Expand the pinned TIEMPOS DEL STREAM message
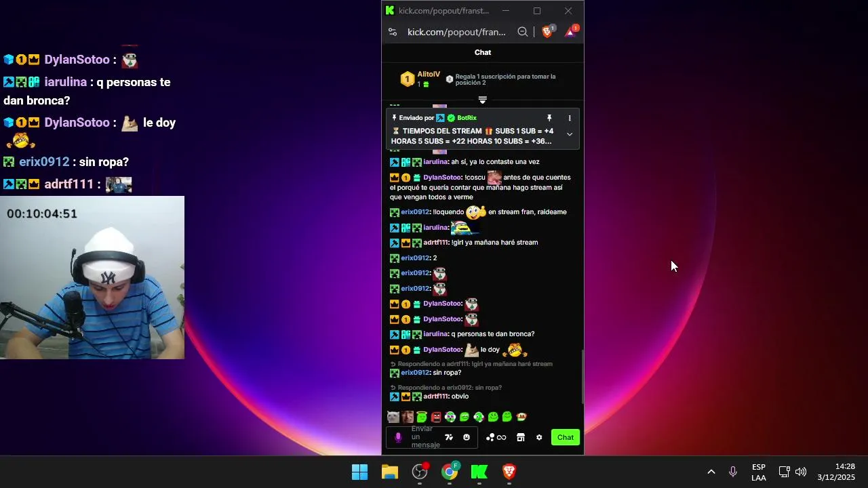This screenshot has width=868, height=488. pos(570,134)
